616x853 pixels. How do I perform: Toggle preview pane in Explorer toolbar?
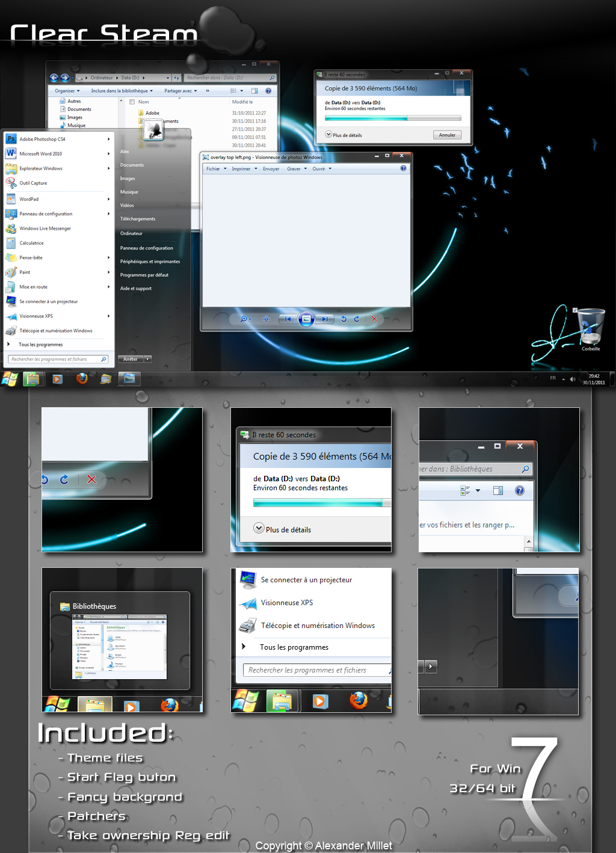tap(254, 91)
